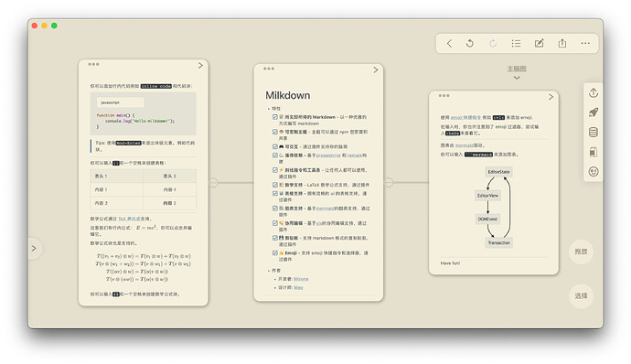Toggle the checkbox beside the prosemirror line
Image resolution: width=631 pixels, height=364 pixels.
[275, 155]
